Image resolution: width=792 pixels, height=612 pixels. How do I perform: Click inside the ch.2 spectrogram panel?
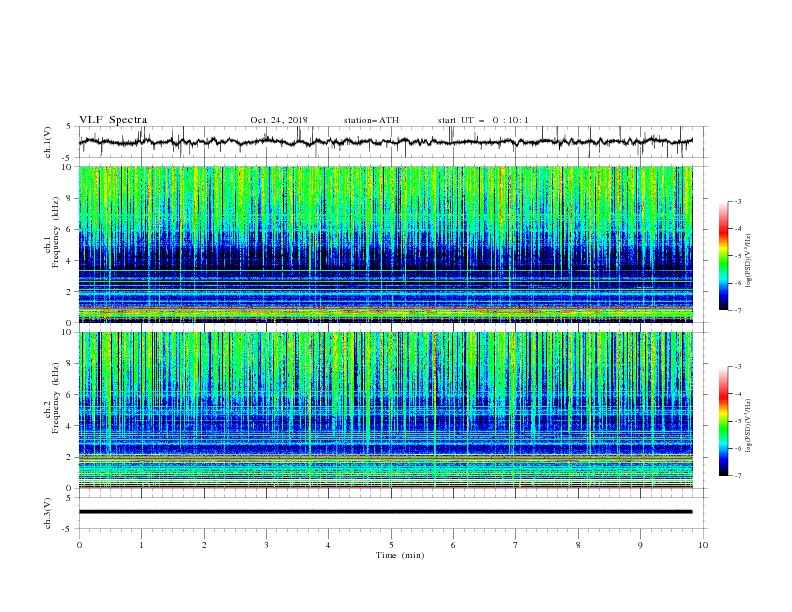tap(385, 410)
